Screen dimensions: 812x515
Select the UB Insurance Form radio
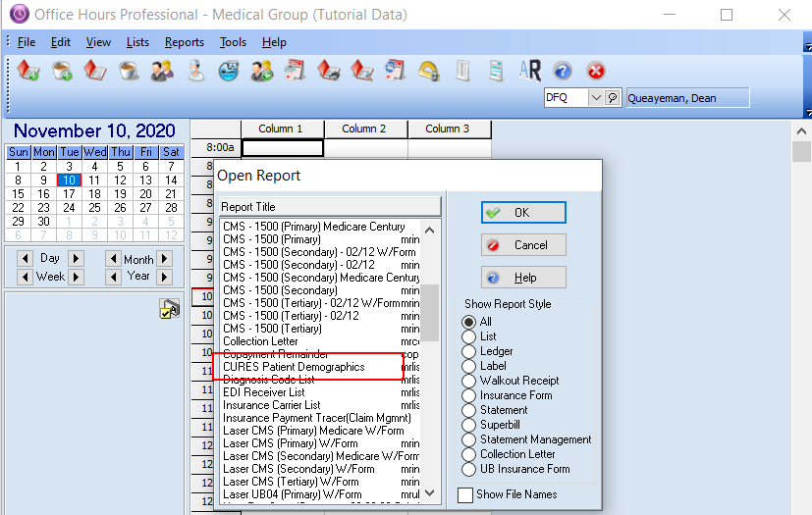coord(468,470)
